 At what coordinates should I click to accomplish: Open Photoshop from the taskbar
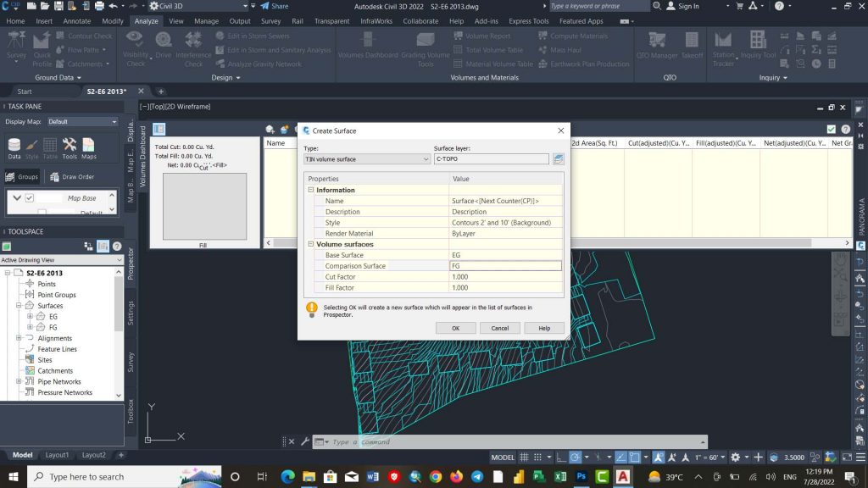581,476
